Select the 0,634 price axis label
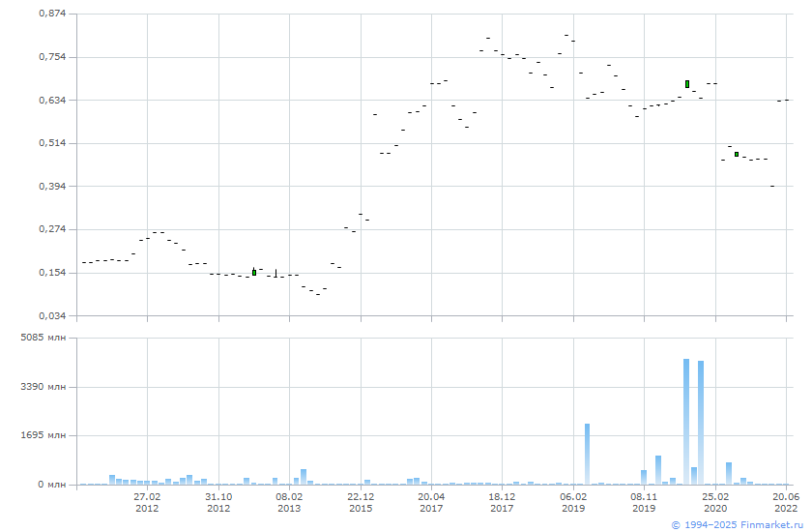812x532 pixels. point(52,100)
